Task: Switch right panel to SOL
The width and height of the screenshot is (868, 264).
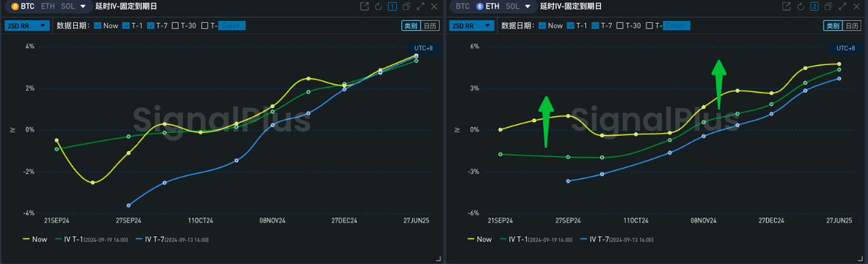Action: click(513, 6)
